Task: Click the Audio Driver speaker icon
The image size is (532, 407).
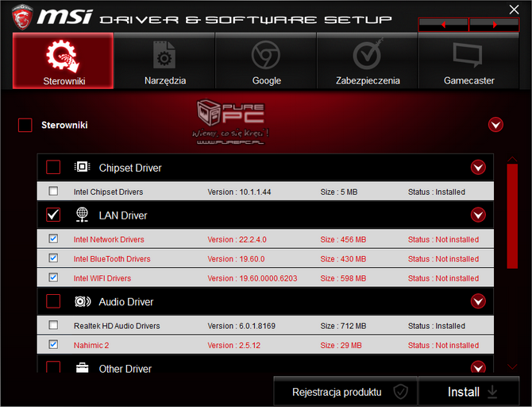Action: click(x=83, y=301)
